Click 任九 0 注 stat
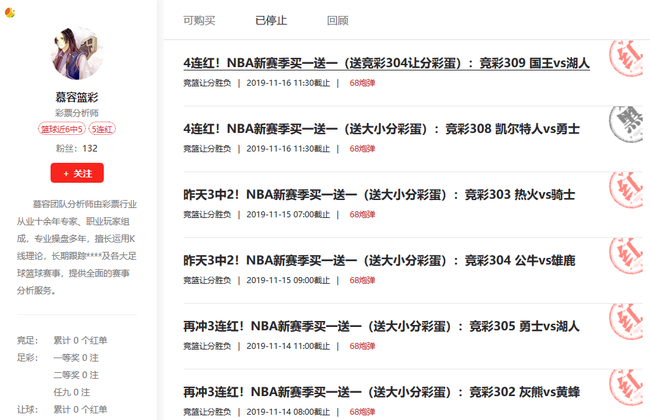 72,392
